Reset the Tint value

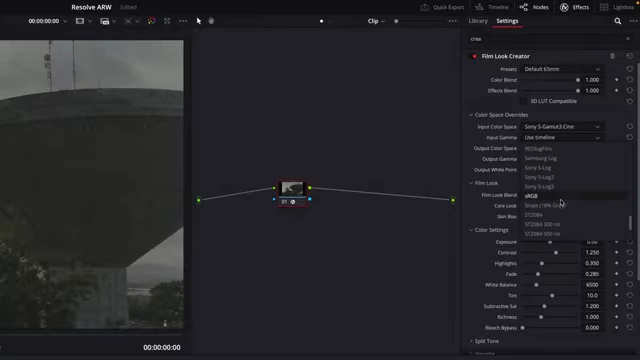pyautogui.click(x=629, y=295)
